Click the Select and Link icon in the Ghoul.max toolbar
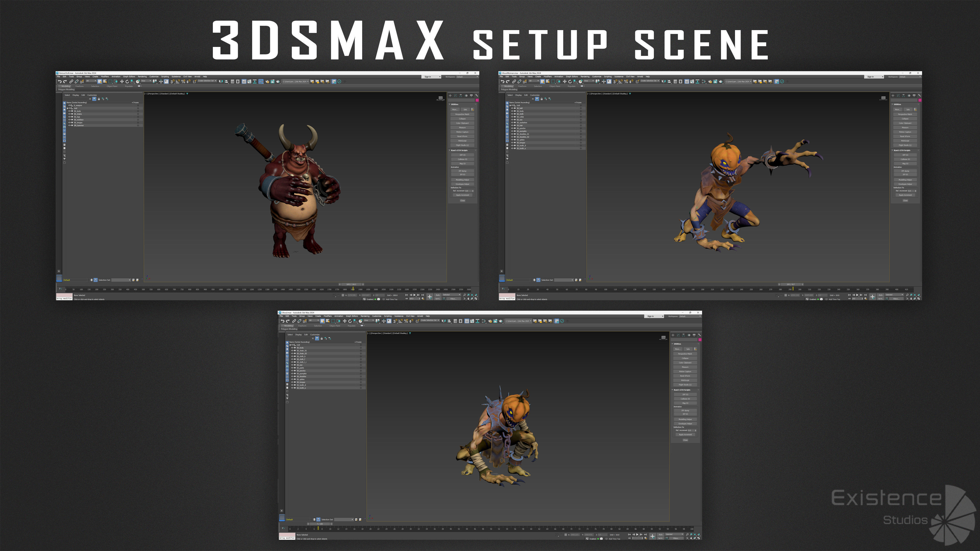 tap(294, 321)
